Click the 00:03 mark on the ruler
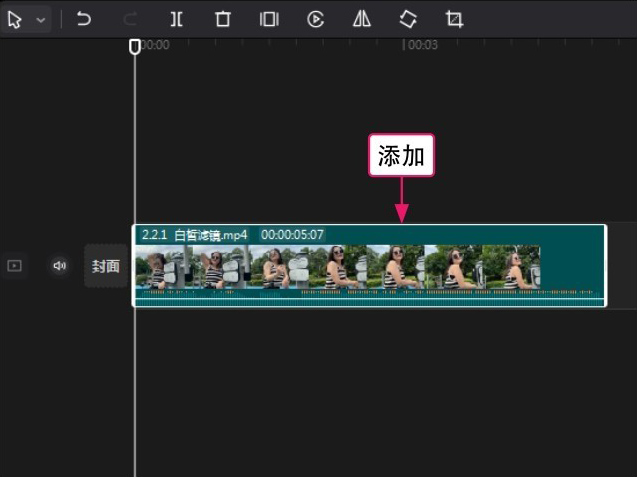Viewport: 637px width, 477px height. [422, 45]
